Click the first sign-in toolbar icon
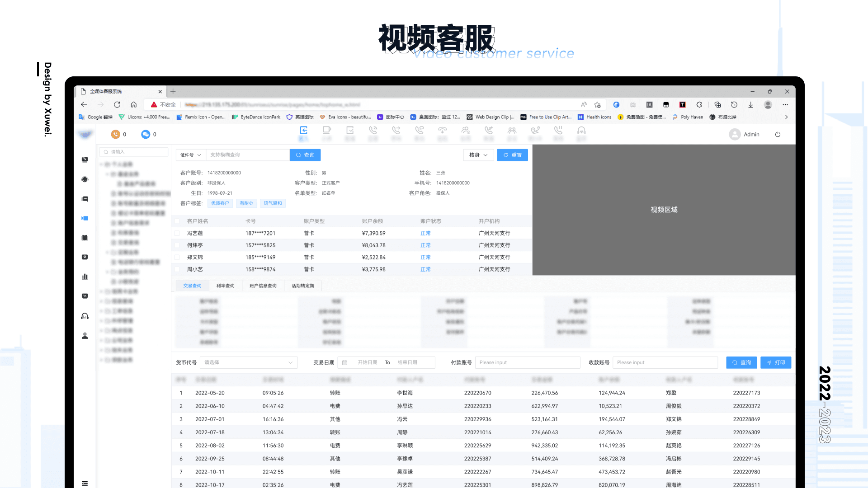868x488 pixels. tap(304, 131)
